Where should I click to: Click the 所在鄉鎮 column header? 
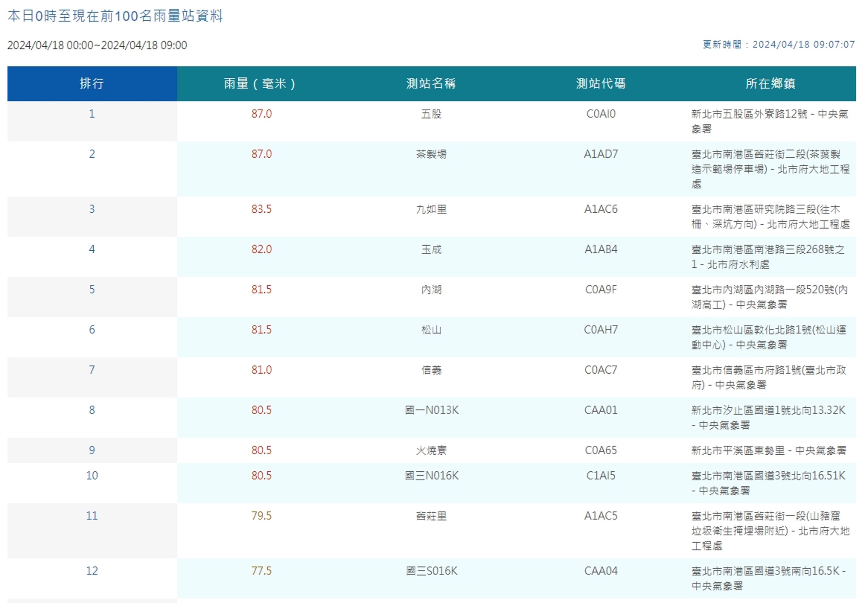pos(771,84)
